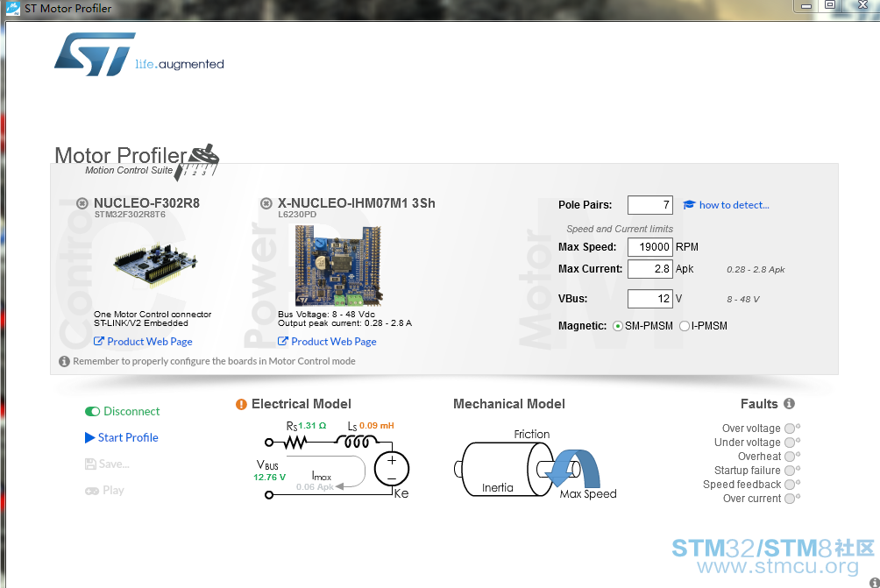Viewport: 880px width, 588px height.
Task: Click the Friction label
Action: pyautogui.click(x=531, y=435)
